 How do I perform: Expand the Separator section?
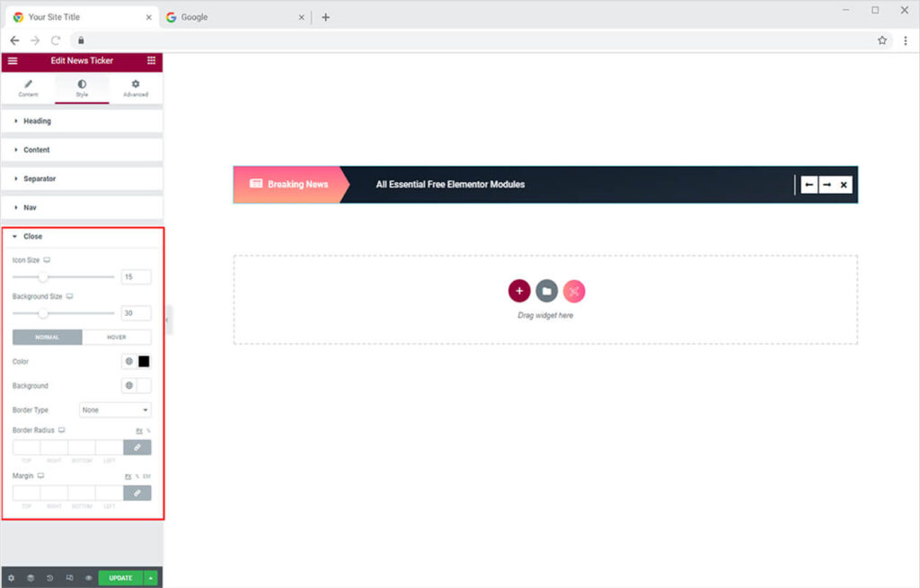[40, 179]
